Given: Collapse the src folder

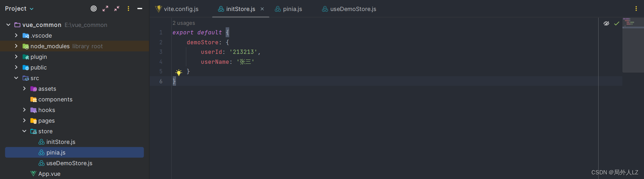Looking at the screenshot, I should (16, 78).
